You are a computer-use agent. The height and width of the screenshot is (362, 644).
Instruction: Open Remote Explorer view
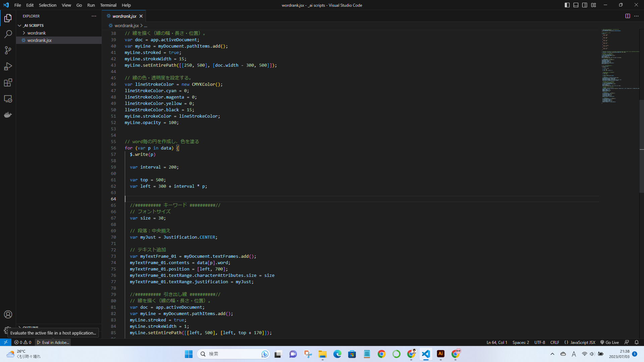(x=8, y=99)
